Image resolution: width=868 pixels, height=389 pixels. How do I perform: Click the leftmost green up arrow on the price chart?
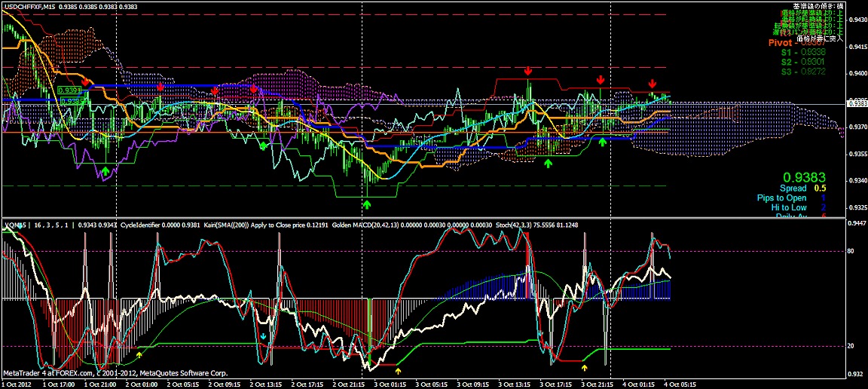pyautogui.click(x=106, y=173)
